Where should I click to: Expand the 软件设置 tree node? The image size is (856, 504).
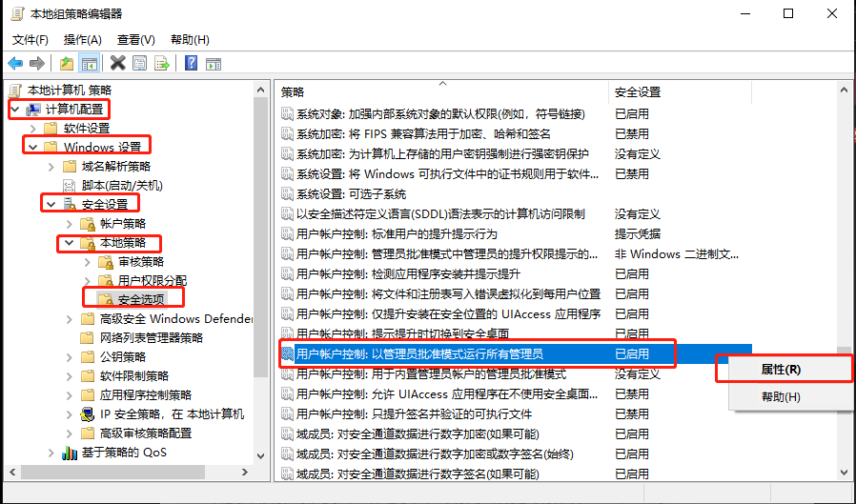pos(32,129)
